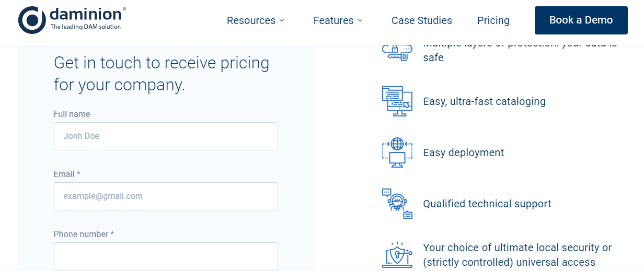Click the easy deployment globe icon
The image size is (644, 271).
point(397,152)
